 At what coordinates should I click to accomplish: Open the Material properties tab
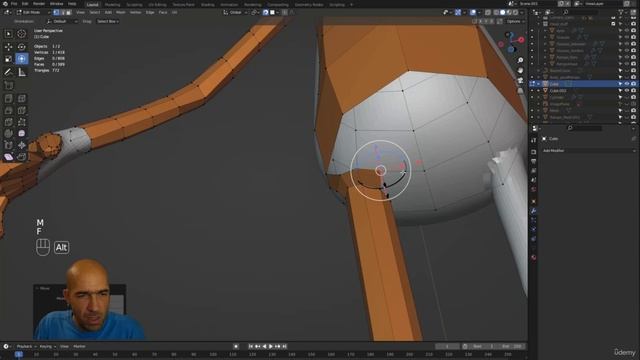(533, 257)
